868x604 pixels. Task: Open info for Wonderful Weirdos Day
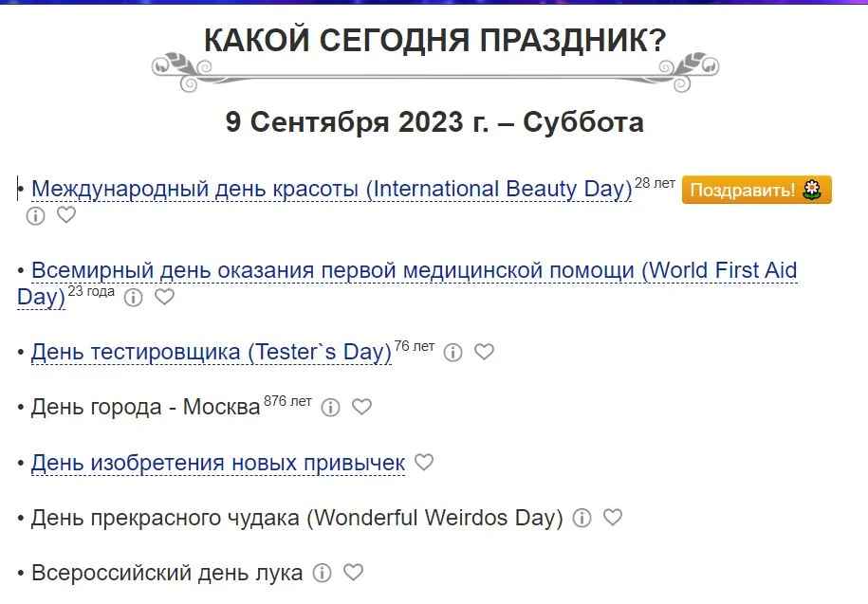coord(582,518)
